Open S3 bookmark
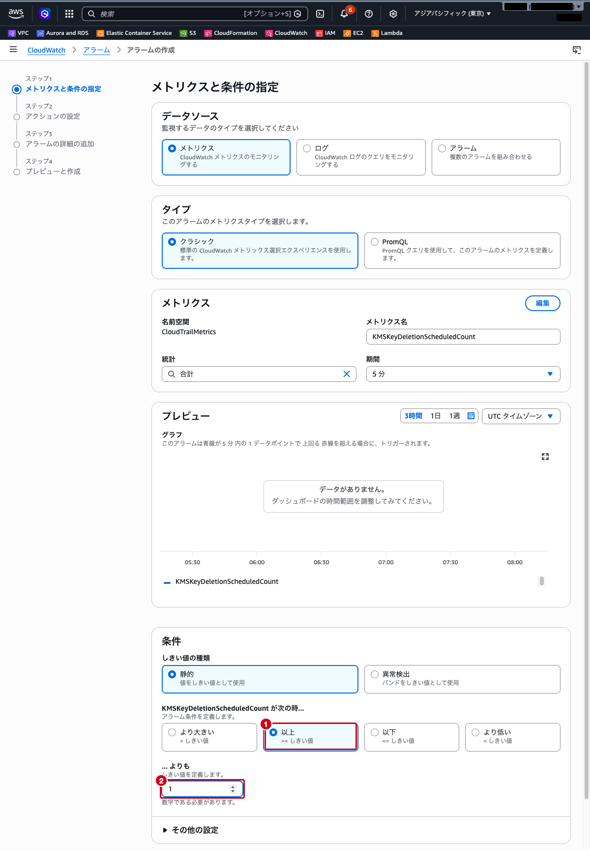The width and height of the screenshot is (590, 868). [188, 33]
